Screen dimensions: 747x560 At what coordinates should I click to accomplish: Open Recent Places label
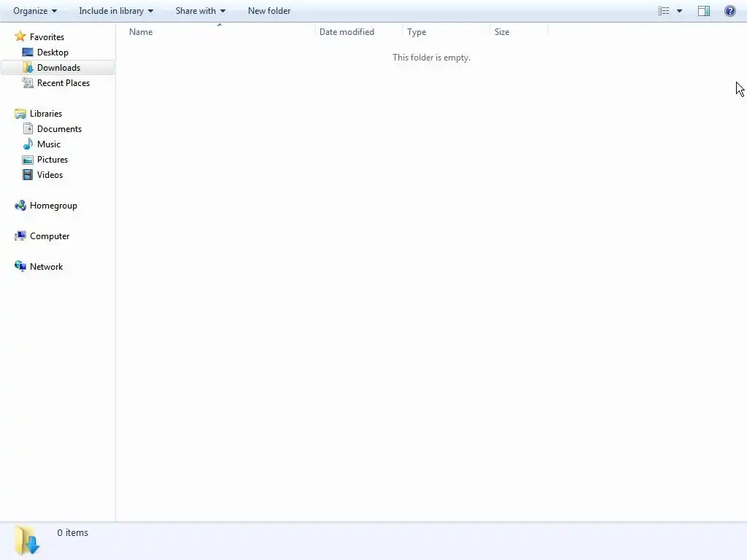click(x=63, y=83)
